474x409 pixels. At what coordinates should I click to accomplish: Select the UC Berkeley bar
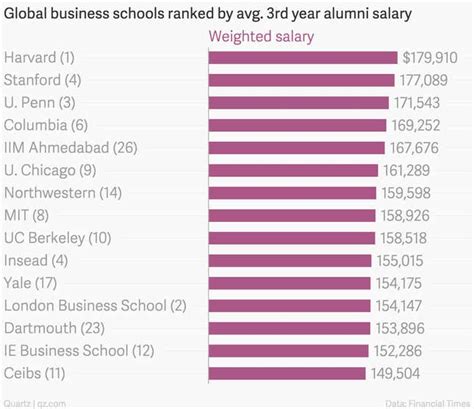[x=292, y=238]
